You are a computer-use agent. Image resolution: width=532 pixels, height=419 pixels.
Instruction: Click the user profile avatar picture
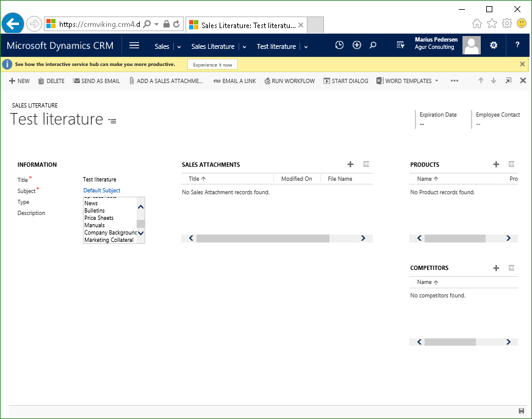(472, 45)
